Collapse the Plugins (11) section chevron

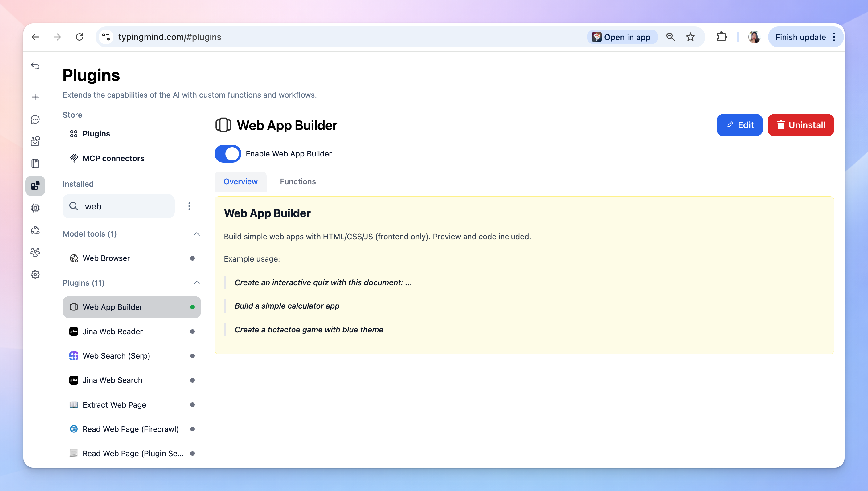tap(197, 282)
